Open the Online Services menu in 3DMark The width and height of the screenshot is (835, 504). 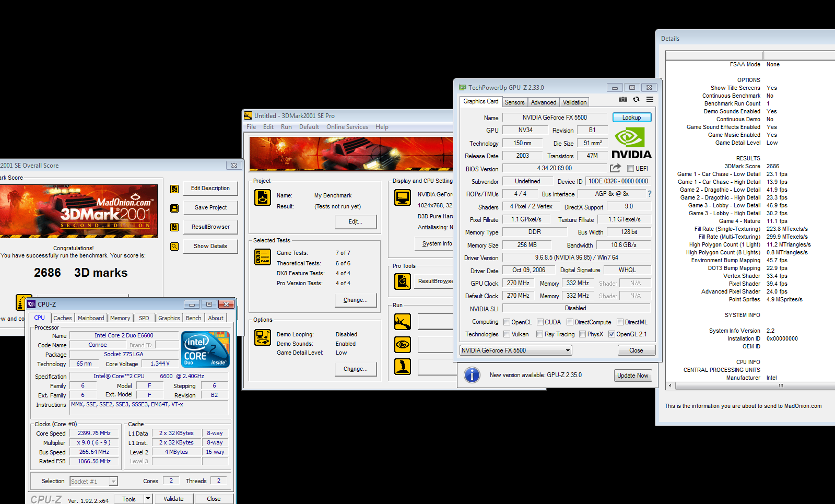pyautogui.click(x=347, y=127)
